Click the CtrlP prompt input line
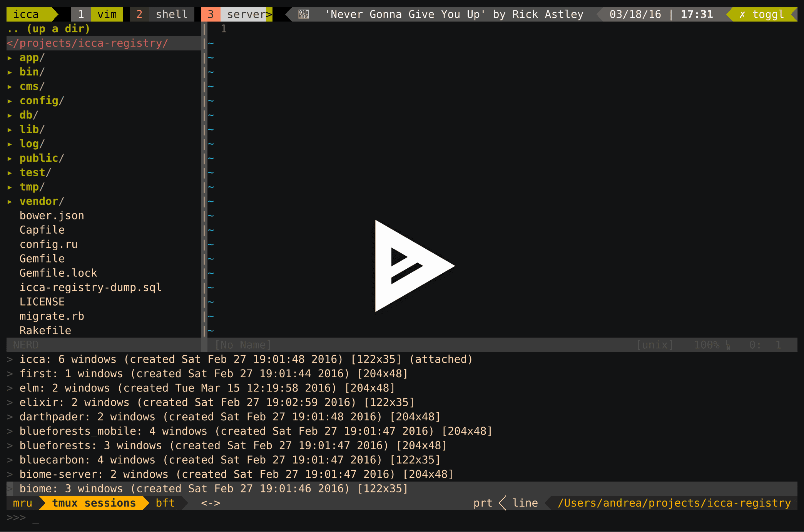This screenshot has width=804, height=532. pyautogui.click(x=402, y=517)
